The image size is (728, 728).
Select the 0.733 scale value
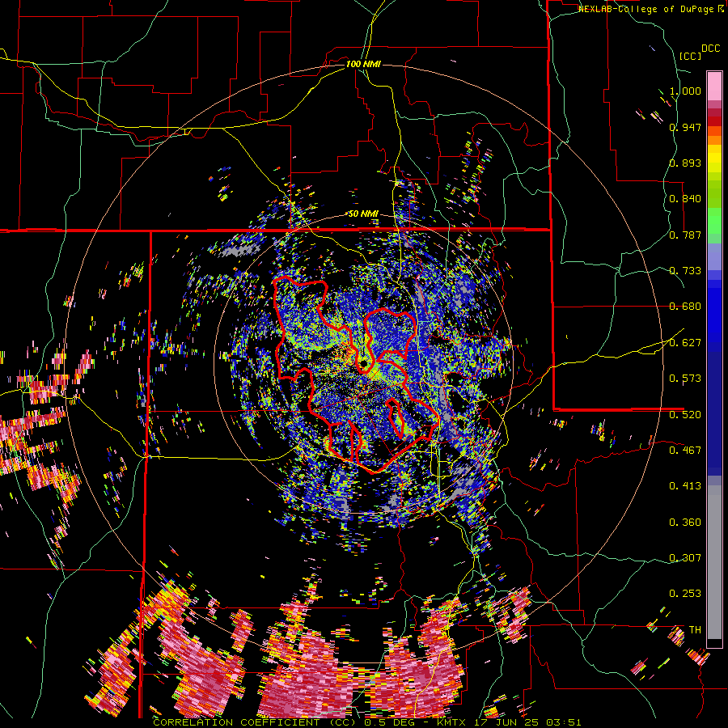(x=685, y=271)
